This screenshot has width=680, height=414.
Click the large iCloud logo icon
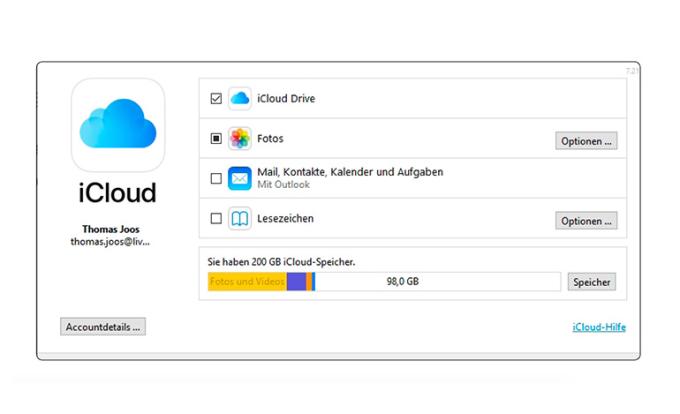click(x=118, y=125)
